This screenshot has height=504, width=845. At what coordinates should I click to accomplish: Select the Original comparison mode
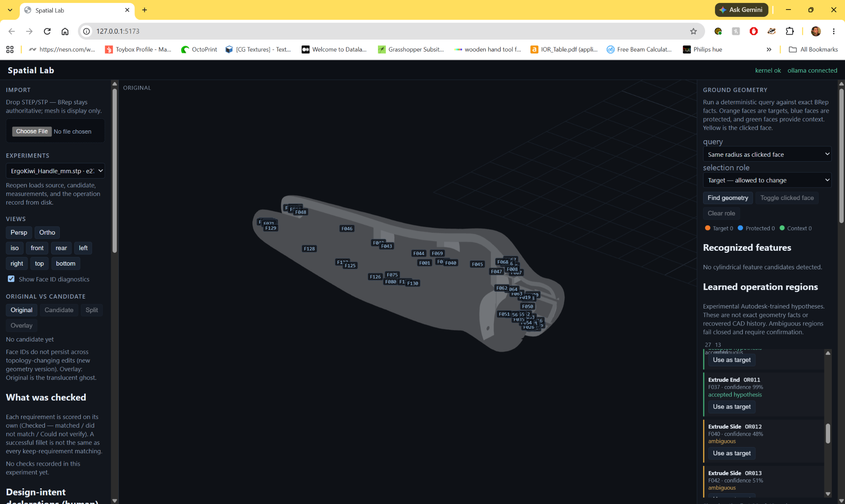pyautogui.click(x=21, y=310)
